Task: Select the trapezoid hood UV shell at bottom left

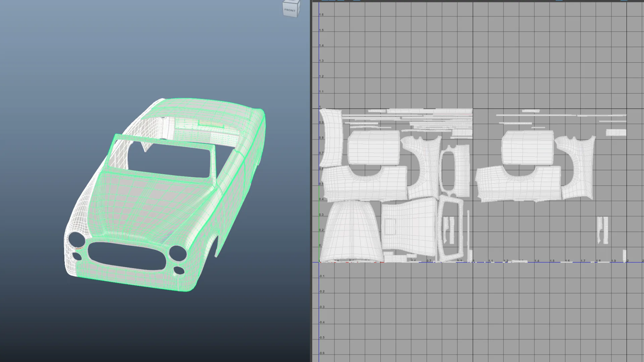Action: 352,231
